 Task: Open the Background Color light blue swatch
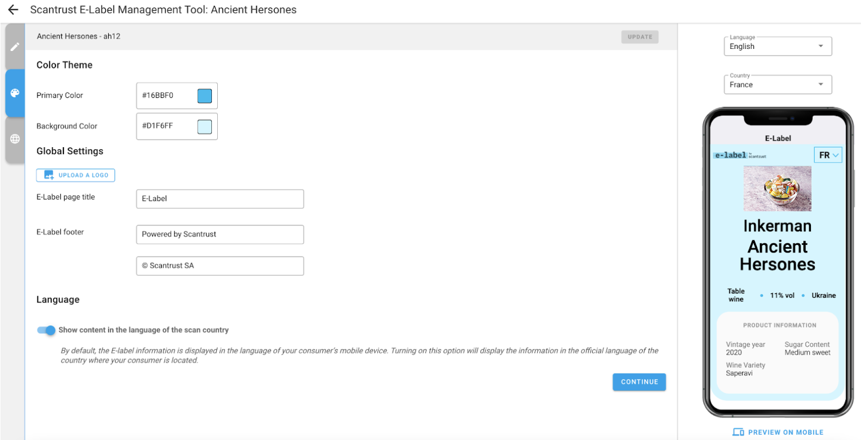(x=205, y=127)
